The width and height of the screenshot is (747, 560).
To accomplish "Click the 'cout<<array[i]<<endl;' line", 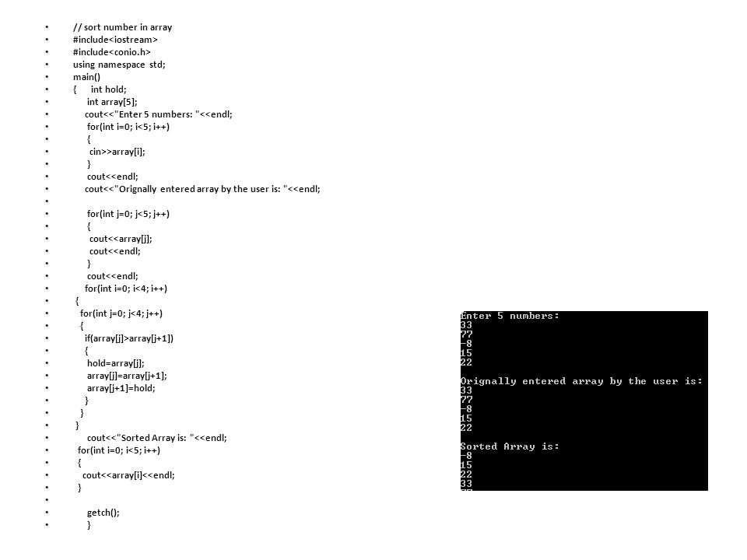I will [128, 474].
